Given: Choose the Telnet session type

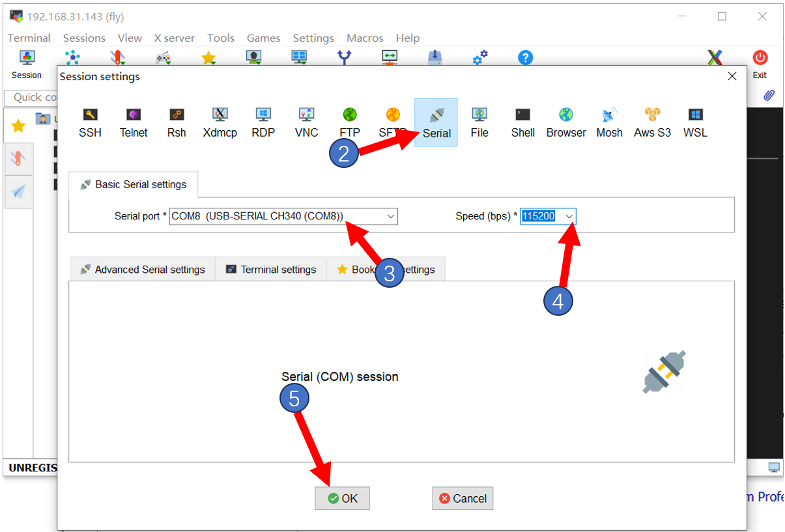Looking at the screenshot, I should tap(134, 122).
